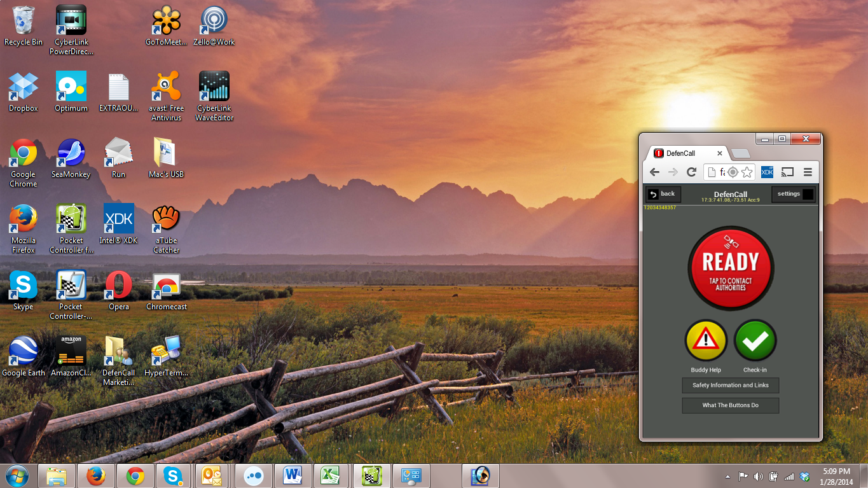
Task: Select the Skype desktop shortcut
Action: [x=24, y=291]
